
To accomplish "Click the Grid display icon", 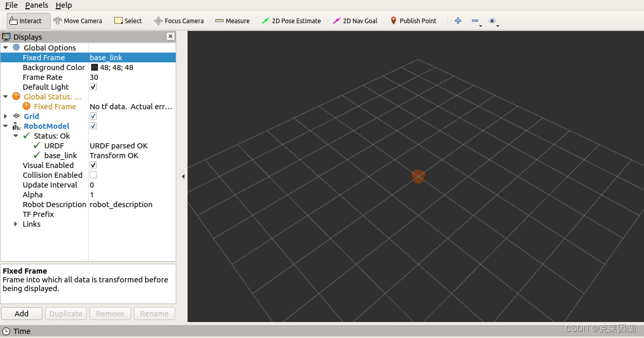I will (x=16, y=116).
